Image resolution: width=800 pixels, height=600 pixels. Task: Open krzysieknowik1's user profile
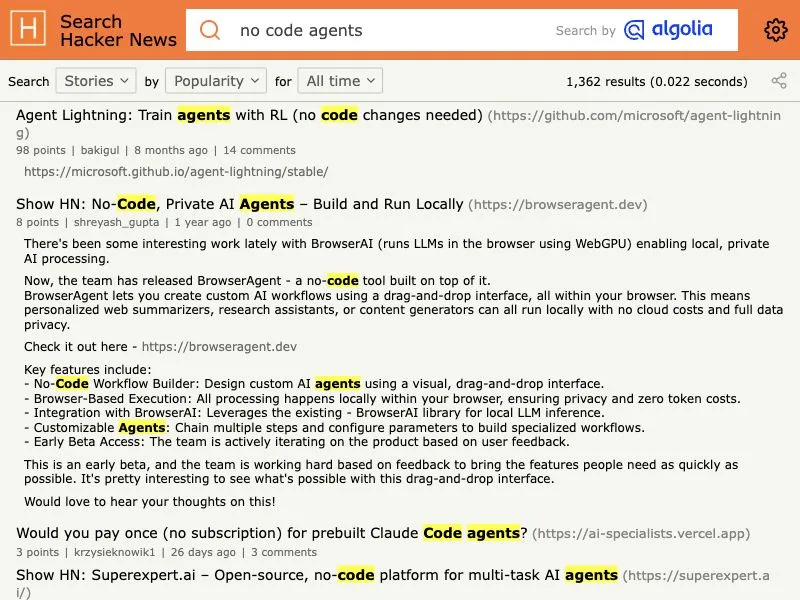114,552
